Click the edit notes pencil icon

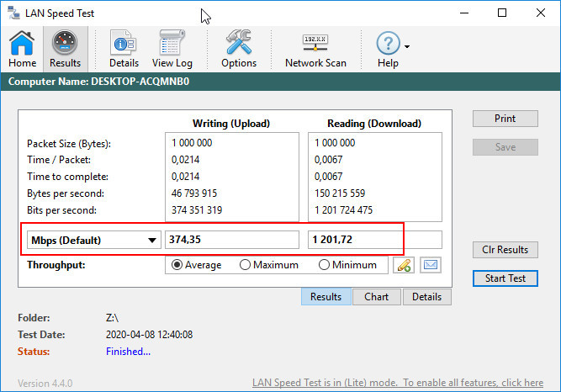tap(404, 265)
